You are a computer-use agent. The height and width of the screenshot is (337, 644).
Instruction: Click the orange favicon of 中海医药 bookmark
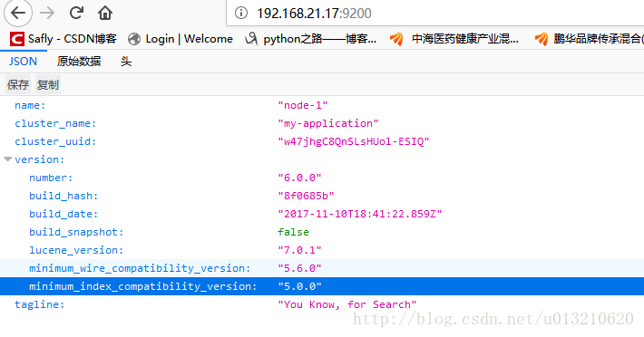pos(396,39)
